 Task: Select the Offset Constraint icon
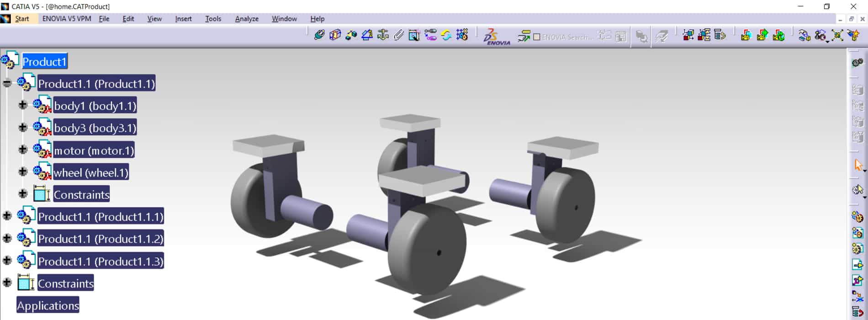pyautogui.click(x=351, y=35)
